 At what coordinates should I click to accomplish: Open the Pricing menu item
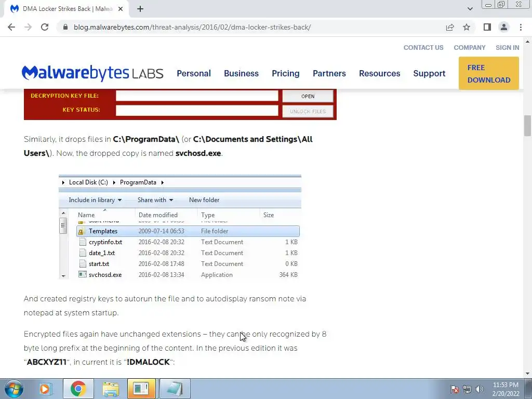286,73
